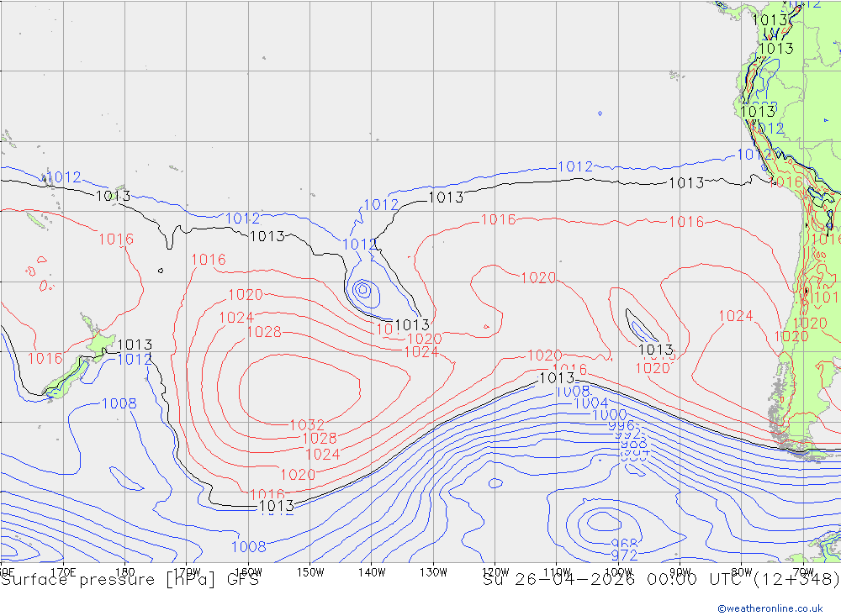
Task: Click the Surface pressure [hPa] GFS title
Action: (x=130, y=580)
